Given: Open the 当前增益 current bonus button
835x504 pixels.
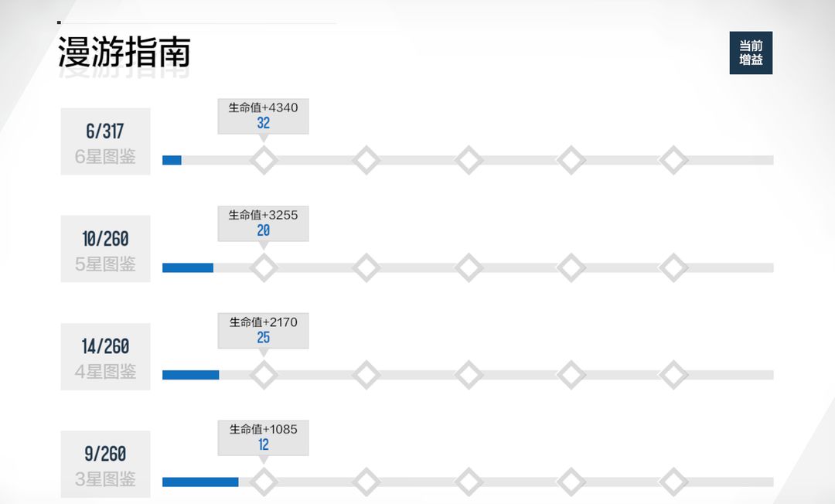Looking at the screenshot, I should 751,53.
